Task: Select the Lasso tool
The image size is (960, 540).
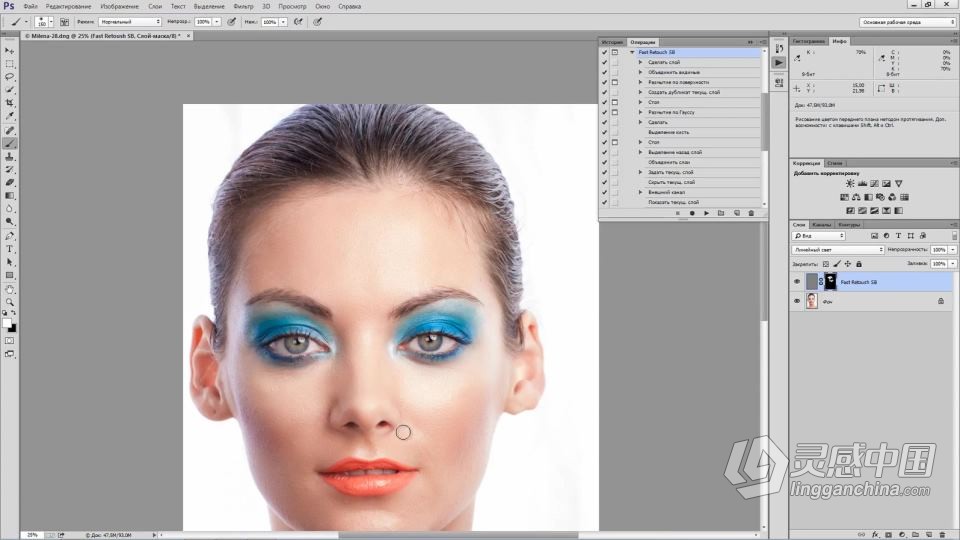Action: tap(10, 76)
